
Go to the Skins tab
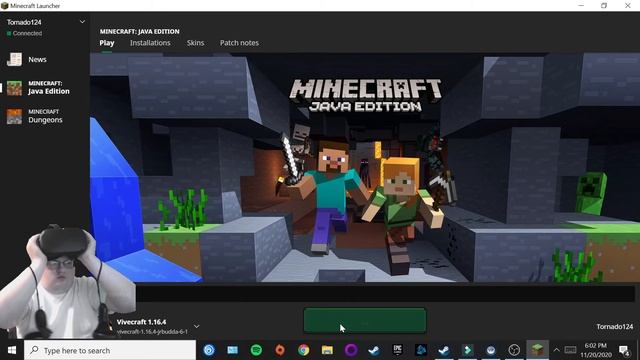(x=196, y=43)
